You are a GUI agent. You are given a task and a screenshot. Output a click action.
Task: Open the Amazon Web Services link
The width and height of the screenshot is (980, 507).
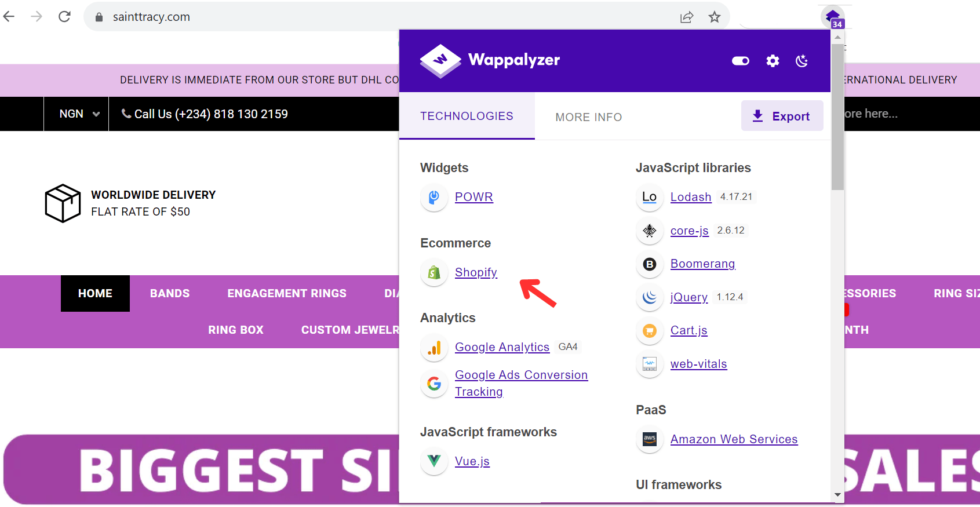(734, 439)
